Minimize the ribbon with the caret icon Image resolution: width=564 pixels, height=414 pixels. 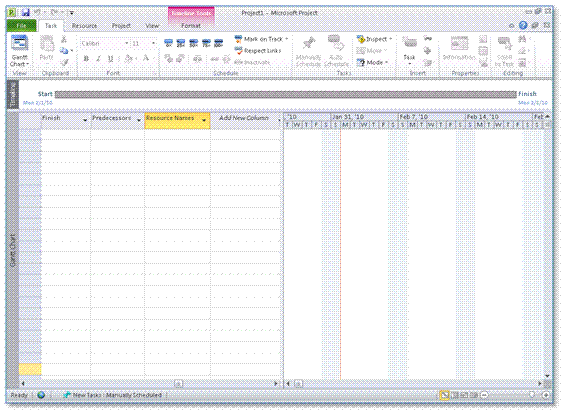[x=511, y=26]
